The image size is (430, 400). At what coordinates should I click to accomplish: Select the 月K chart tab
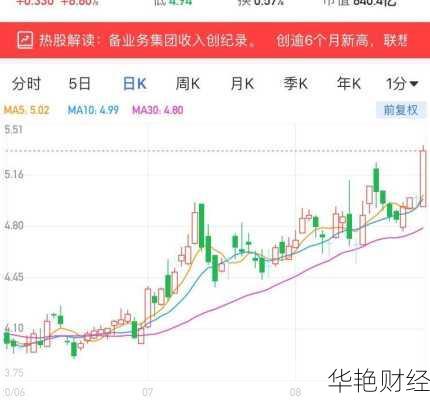click(242, 84)
